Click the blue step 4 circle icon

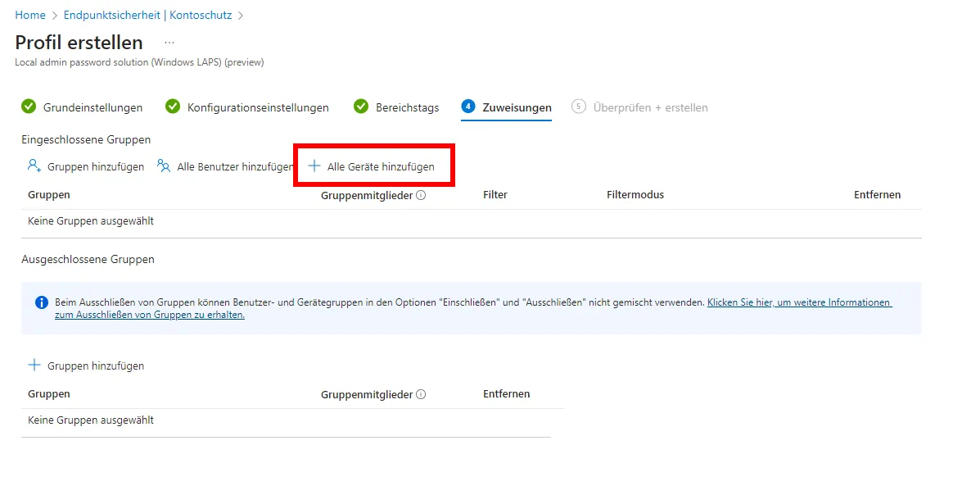click(x=467, y=107)
